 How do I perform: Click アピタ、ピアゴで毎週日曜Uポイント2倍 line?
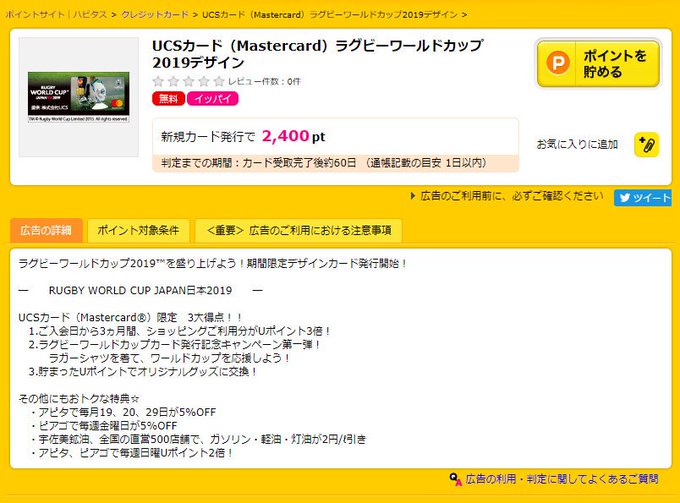(x=132, y=453)
